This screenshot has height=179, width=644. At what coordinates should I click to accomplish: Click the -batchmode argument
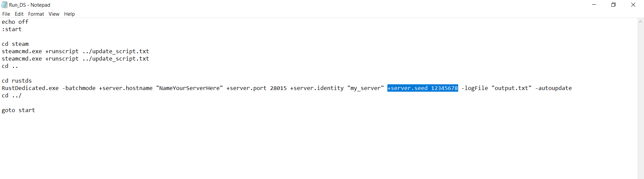pos(79,88)
